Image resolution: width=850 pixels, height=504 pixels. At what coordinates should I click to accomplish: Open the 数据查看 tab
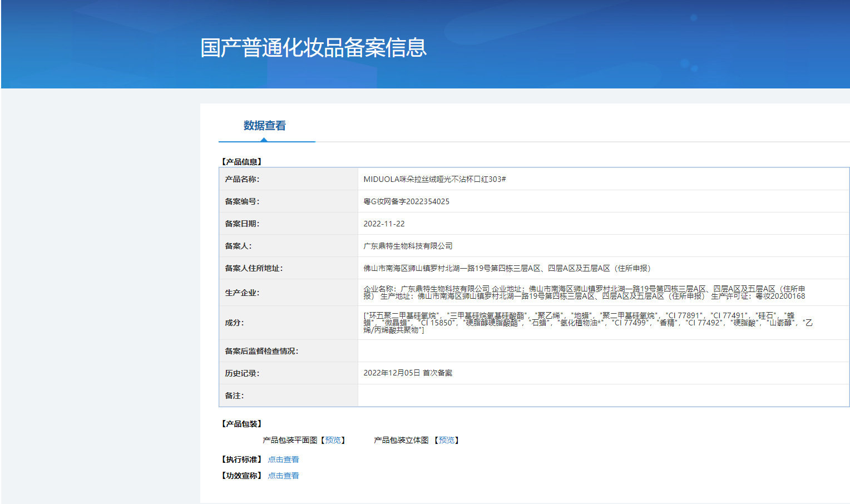pos(265,126)
